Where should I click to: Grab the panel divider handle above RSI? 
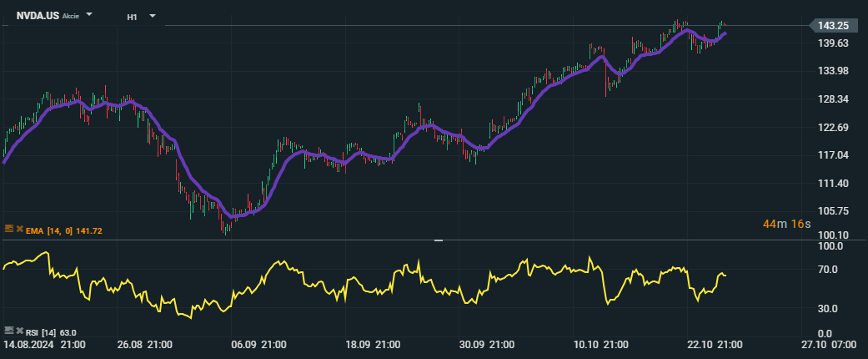[439, 240]
